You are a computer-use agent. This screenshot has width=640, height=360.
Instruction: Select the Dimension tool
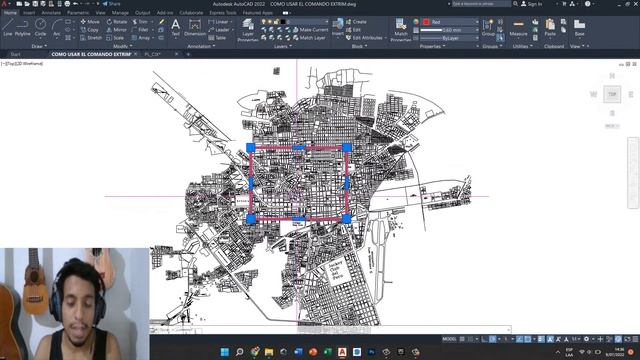click(195, 27)
